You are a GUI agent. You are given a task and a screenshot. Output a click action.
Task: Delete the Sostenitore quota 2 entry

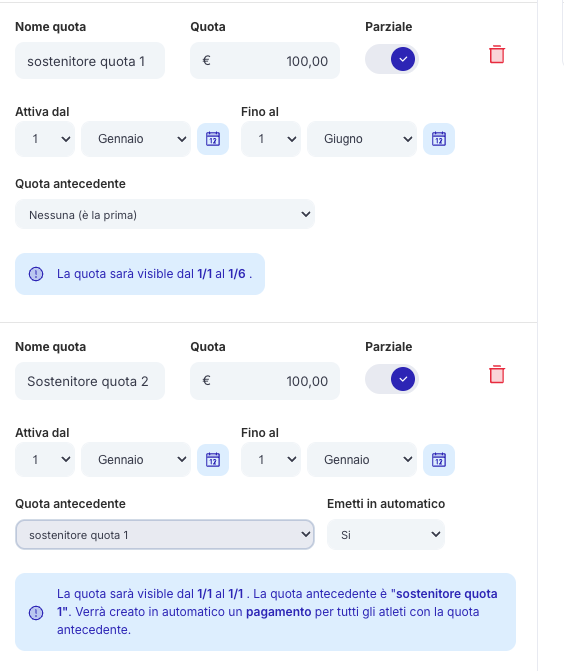497,375
